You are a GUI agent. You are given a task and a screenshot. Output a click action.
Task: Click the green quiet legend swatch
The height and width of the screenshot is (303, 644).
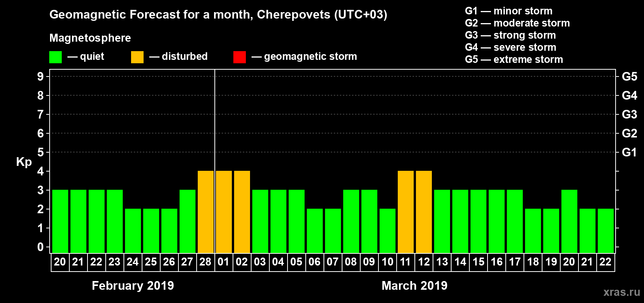point(56,57)
